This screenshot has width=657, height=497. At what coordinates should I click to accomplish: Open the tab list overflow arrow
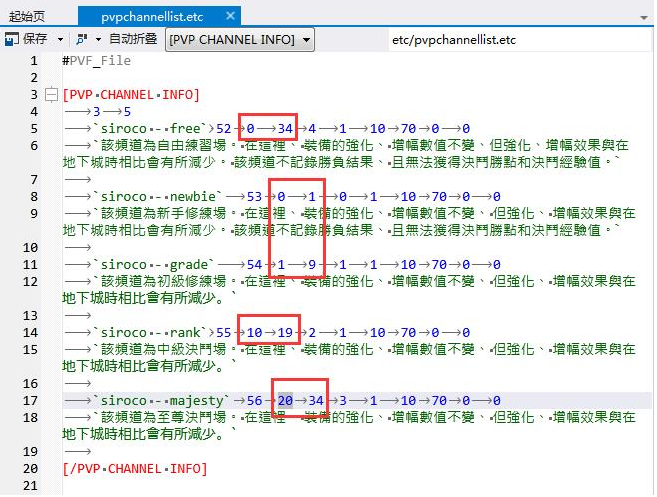tap(644, 18)
